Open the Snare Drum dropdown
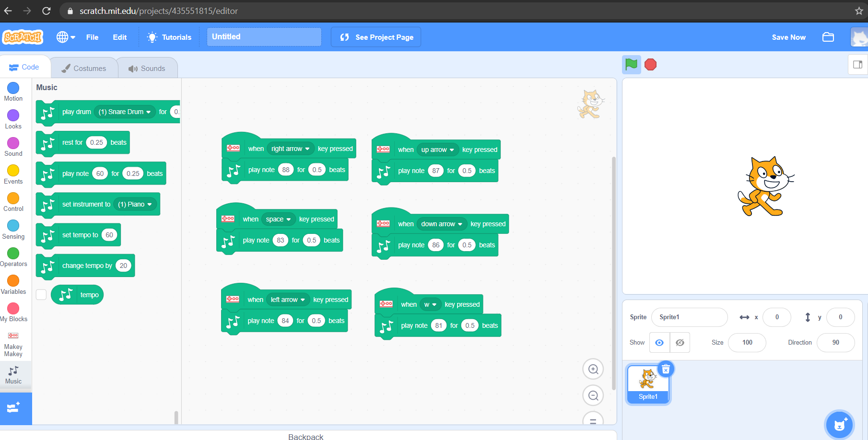The height and width of the screenshot is (440, 868). [x=125, y=112]
